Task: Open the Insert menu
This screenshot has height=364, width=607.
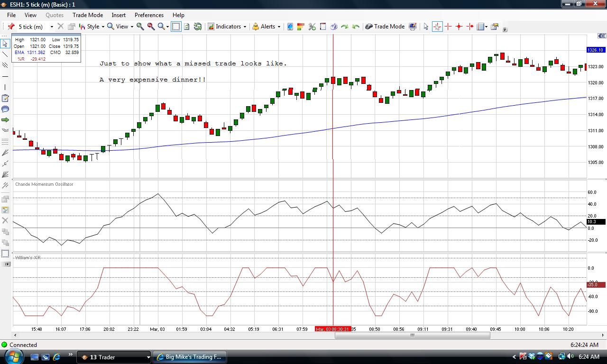Action: point(119,15)
